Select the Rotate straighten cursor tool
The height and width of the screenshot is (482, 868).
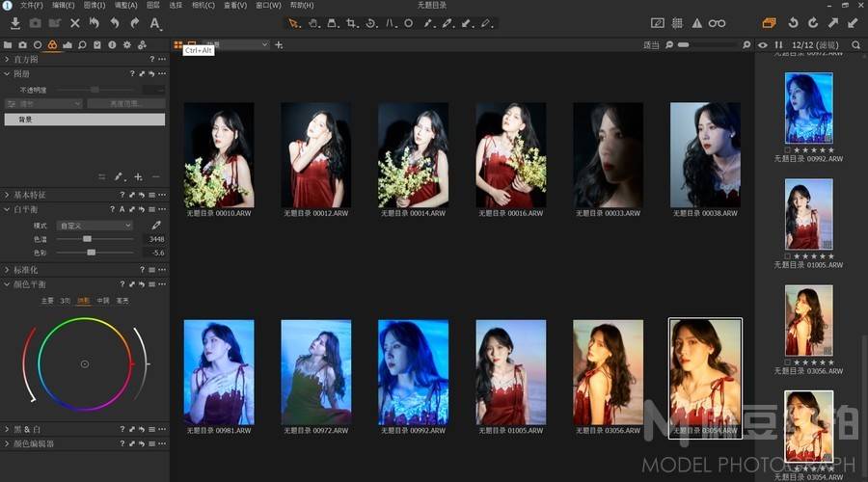click(x=371, y=23)
